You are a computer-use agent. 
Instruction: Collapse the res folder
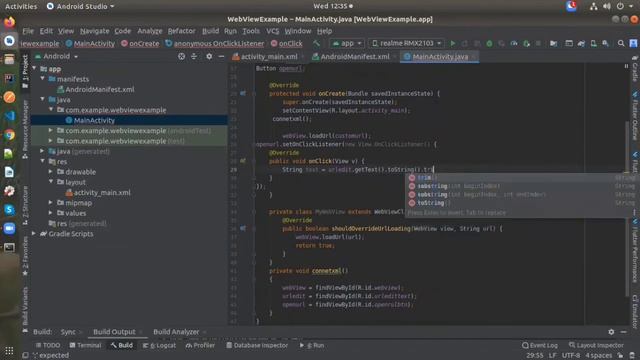(x=42, y=162)
